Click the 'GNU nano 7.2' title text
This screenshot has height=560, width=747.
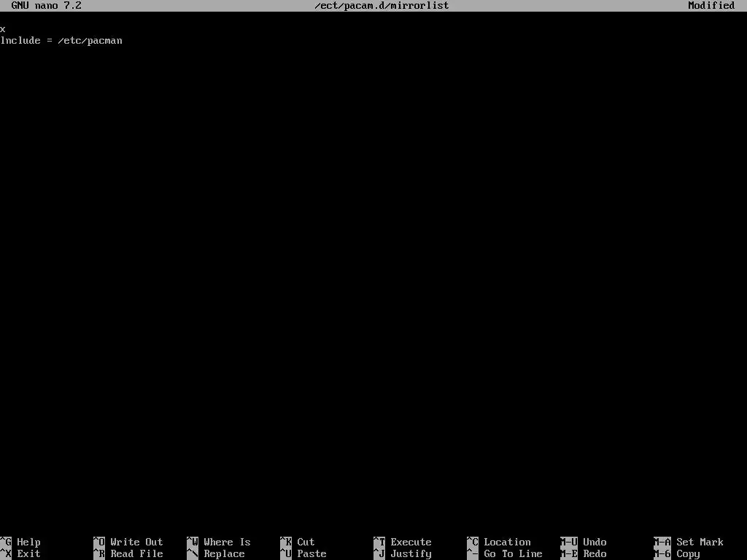[46, 6]
